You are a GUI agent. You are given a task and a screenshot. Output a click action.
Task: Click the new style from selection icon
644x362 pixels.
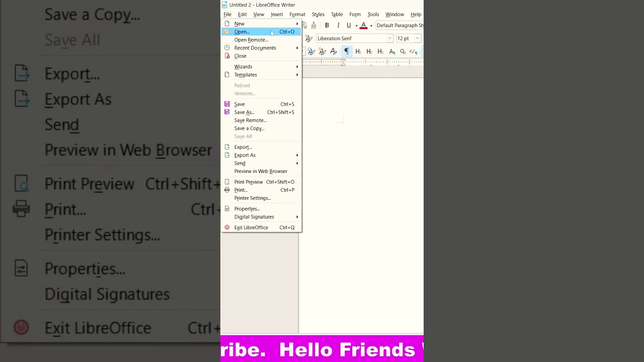tap(323, 51)
